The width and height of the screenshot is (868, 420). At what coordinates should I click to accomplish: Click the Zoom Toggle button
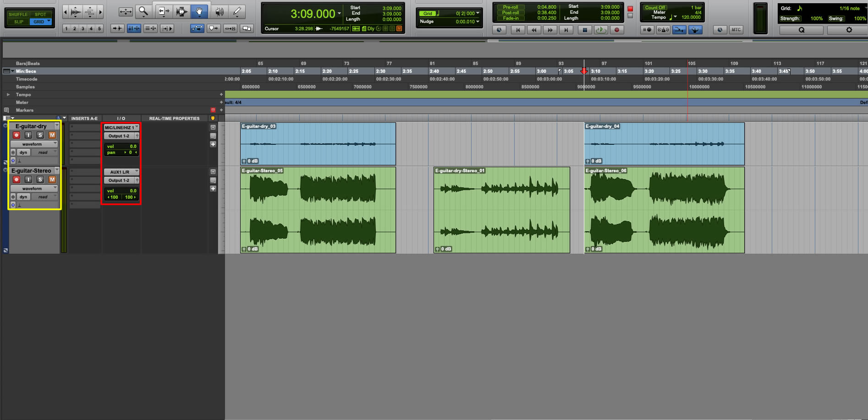(125, 11)
